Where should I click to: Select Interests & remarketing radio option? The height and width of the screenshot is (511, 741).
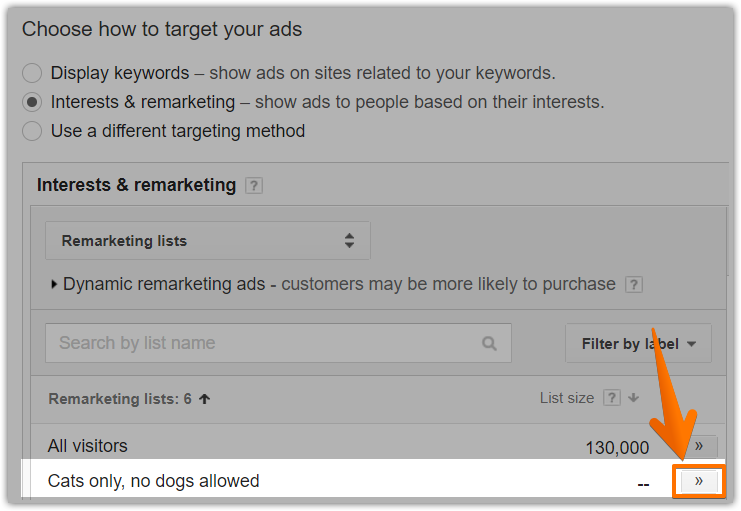pos(32,102)
